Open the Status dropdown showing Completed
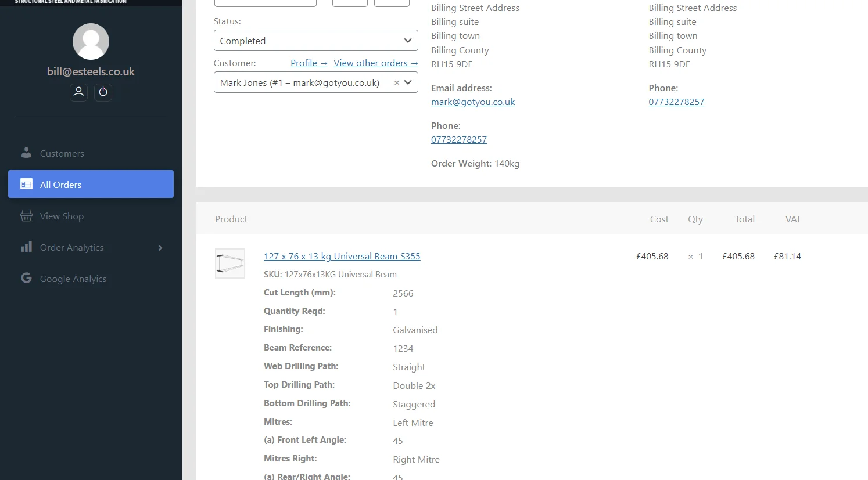The image size is (868, 480). point(315,41)
